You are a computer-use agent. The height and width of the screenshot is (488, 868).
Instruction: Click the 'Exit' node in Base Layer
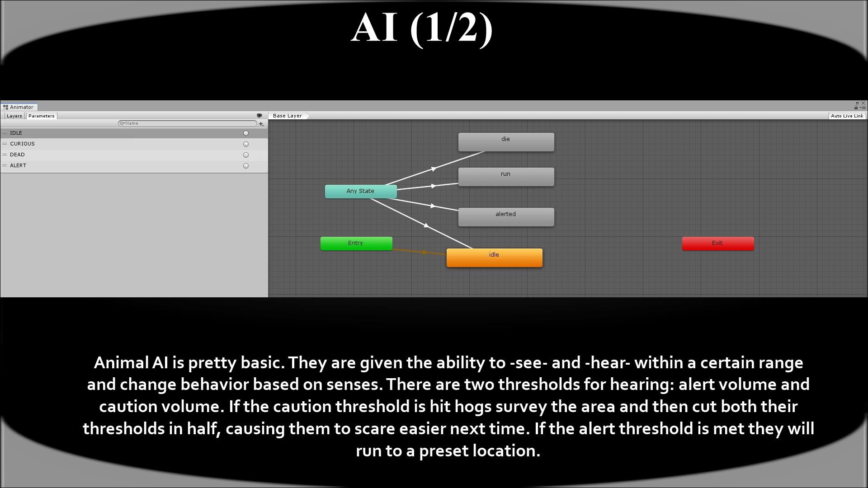pos(717,243)
